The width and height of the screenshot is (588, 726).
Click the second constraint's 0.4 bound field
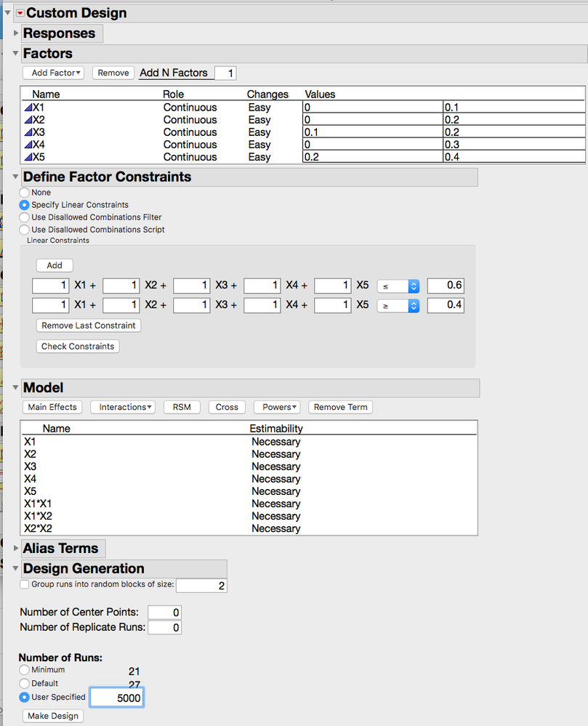446,305
